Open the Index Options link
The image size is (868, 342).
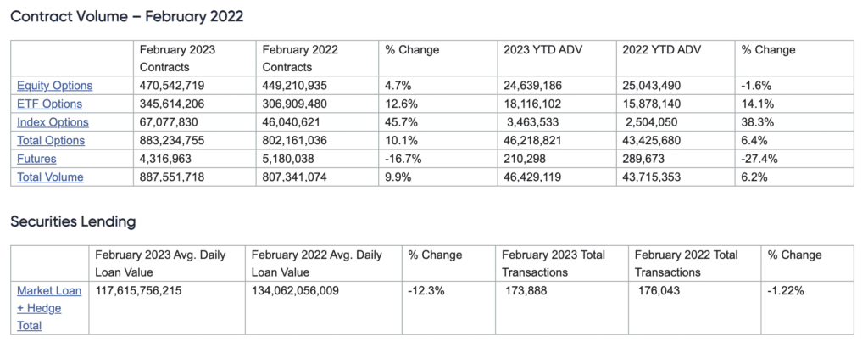(x=53, y=122)
